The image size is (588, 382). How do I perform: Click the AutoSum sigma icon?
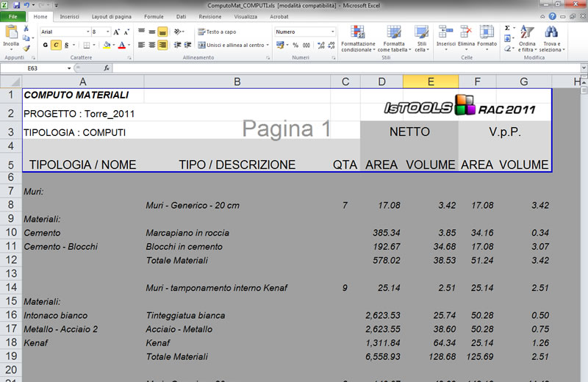pyautogui.click(x=507, y=28)
